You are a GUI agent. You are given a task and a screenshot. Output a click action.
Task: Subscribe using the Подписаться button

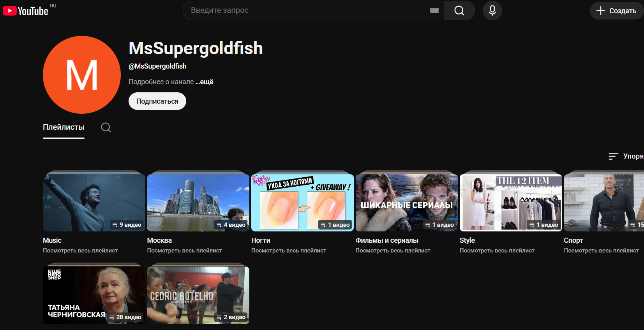click(x=157, y=101)
